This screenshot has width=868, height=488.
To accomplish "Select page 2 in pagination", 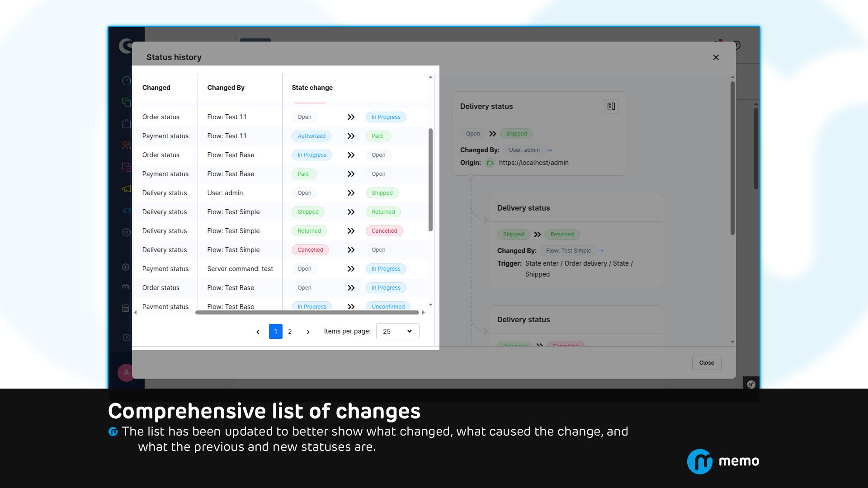I will [x=290, y=332].
